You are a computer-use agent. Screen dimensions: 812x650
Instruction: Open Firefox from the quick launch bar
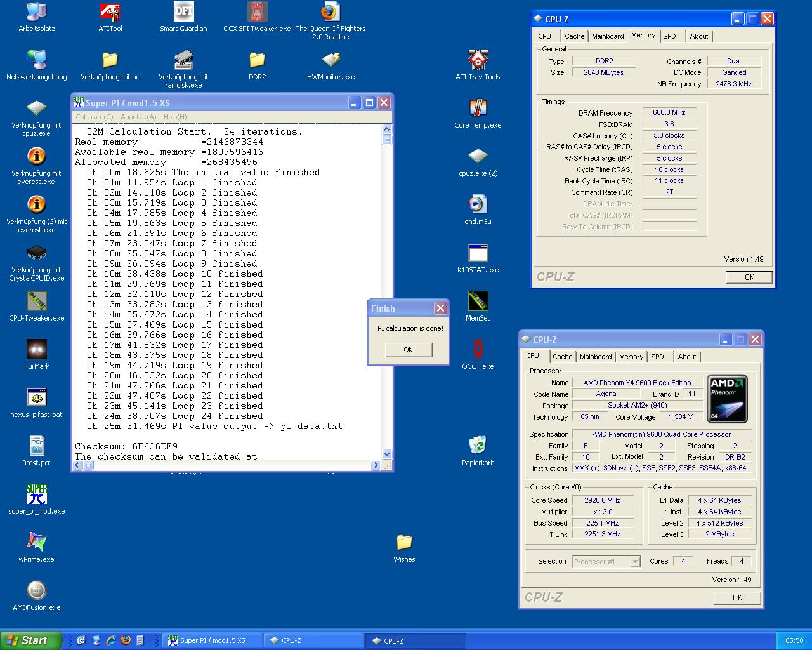click(x=126, y=640)
